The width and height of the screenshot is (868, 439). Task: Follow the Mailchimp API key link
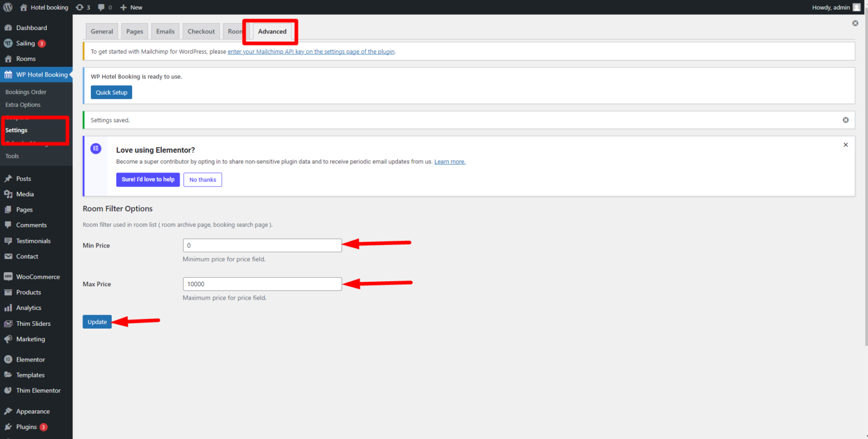(x=311, y=51)
